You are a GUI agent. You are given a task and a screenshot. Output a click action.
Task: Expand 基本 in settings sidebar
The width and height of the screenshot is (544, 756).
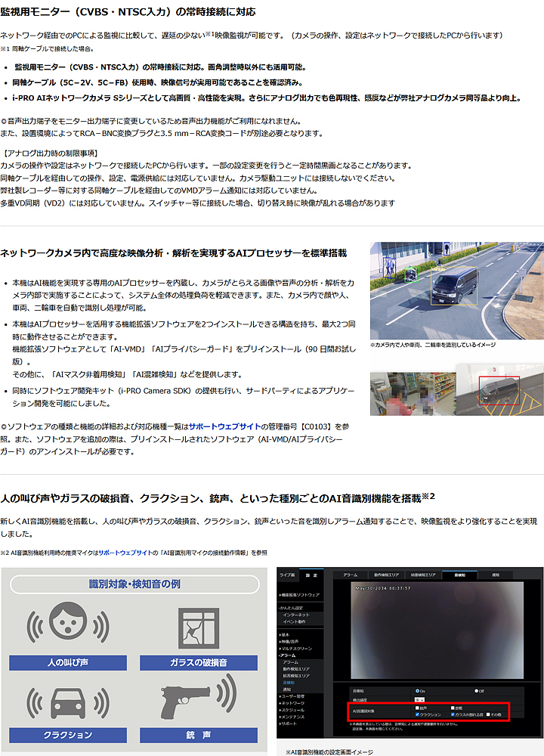(x=284, y=635)
